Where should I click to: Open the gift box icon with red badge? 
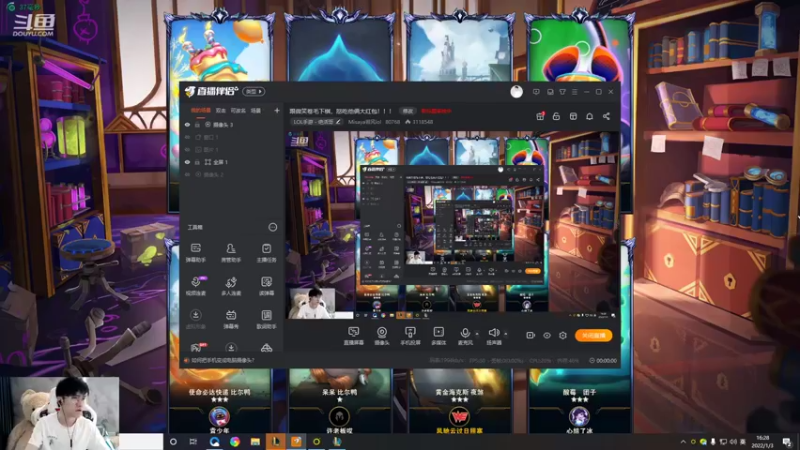coord(540,116)
